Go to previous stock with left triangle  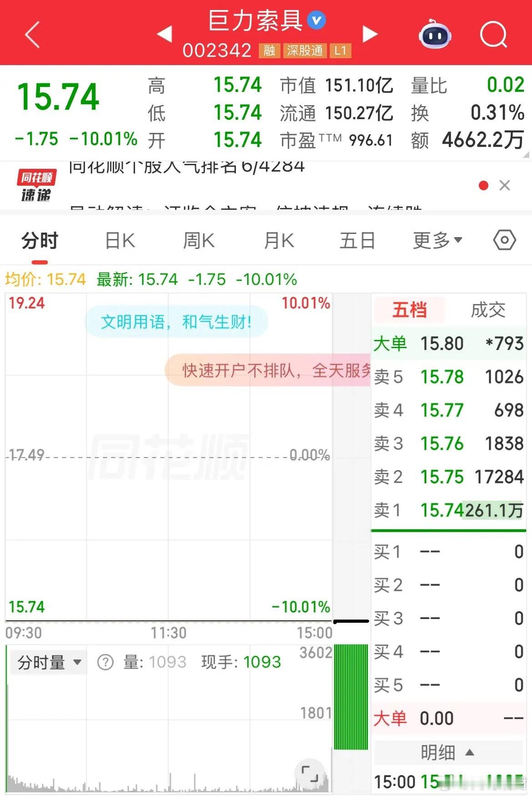click(x=164, y=34)
